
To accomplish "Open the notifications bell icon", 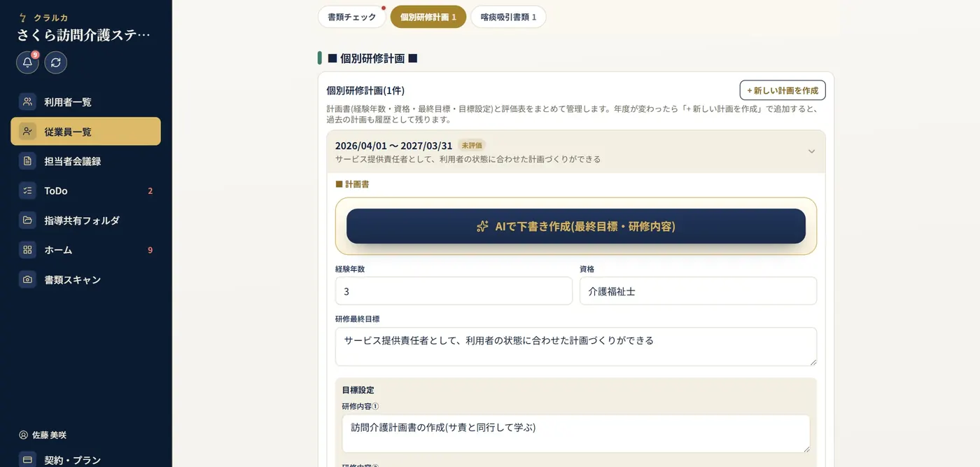I will [27, 62].
